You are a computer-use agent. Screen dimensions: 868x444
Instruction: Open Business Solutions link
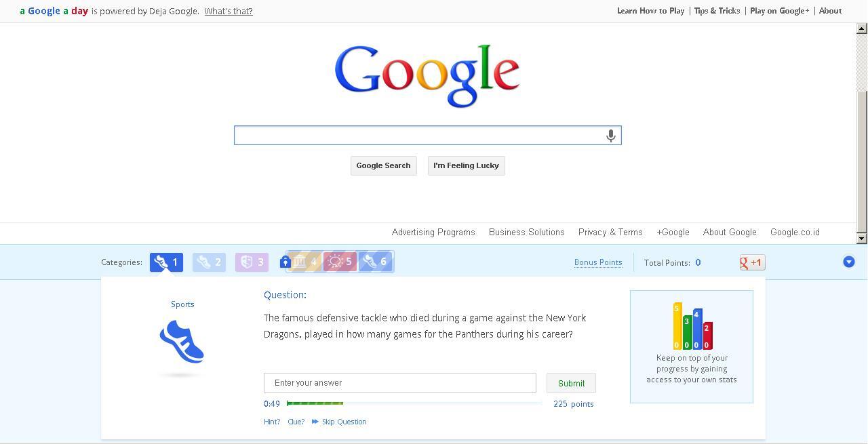(527, 232)
